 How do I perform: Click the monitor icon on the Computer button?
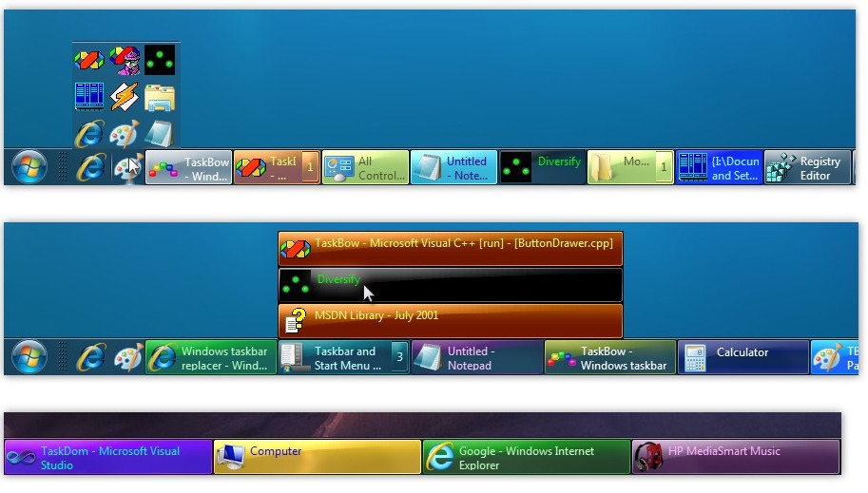pos(231,457)
